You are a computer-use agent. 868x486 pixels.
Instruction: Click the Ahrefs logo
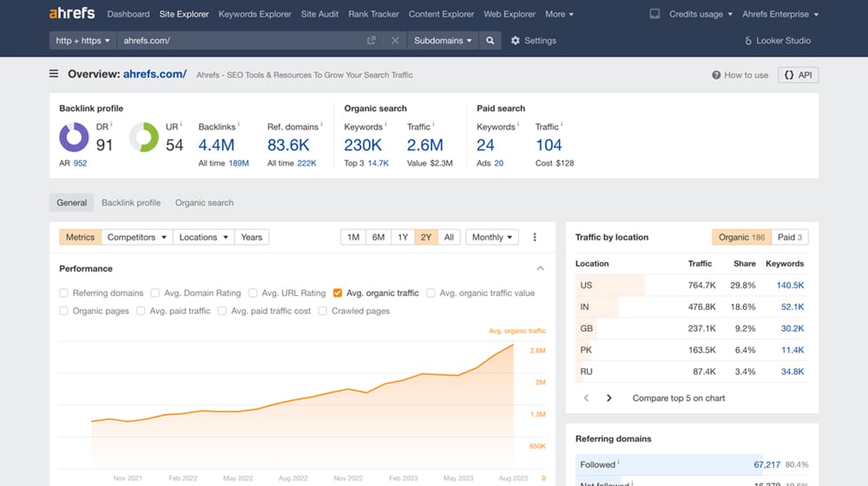point(72,13)
